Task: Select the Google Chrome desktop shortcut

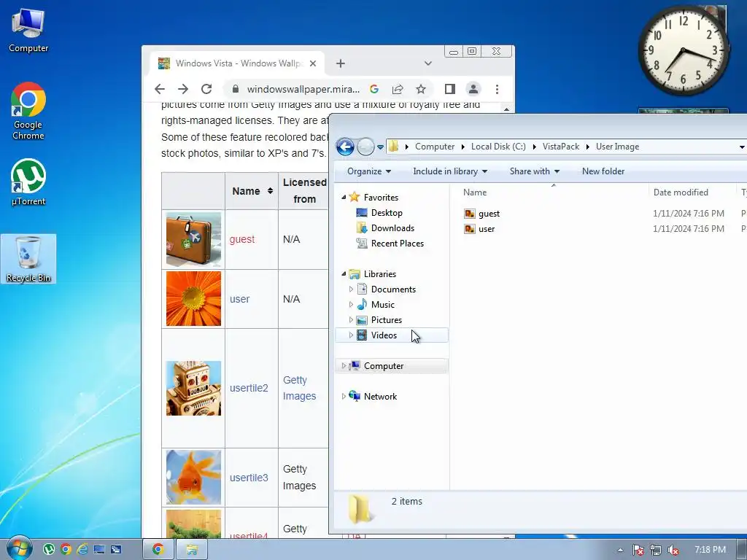Action: (28, 111)
